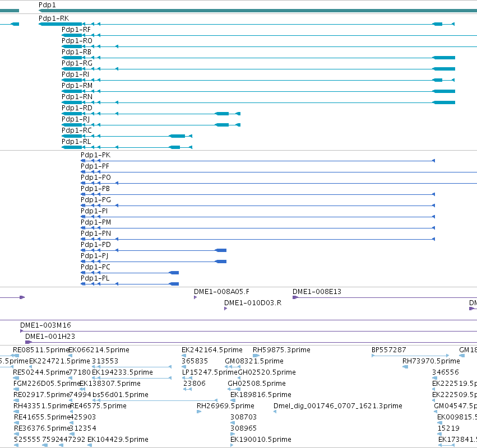Open CDS feature Pdp1-PC
Screen dimensions: 477x448
point(95,267)
